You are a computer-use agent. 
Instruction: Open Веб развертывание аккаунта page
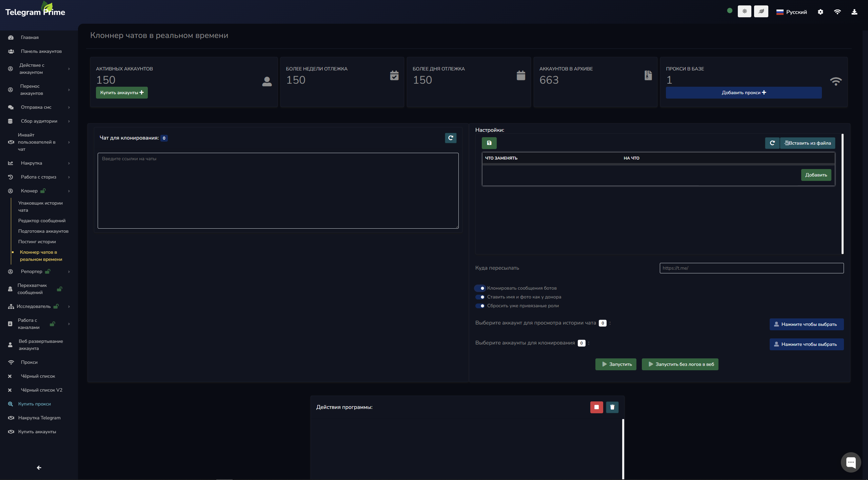click(39, 345)
